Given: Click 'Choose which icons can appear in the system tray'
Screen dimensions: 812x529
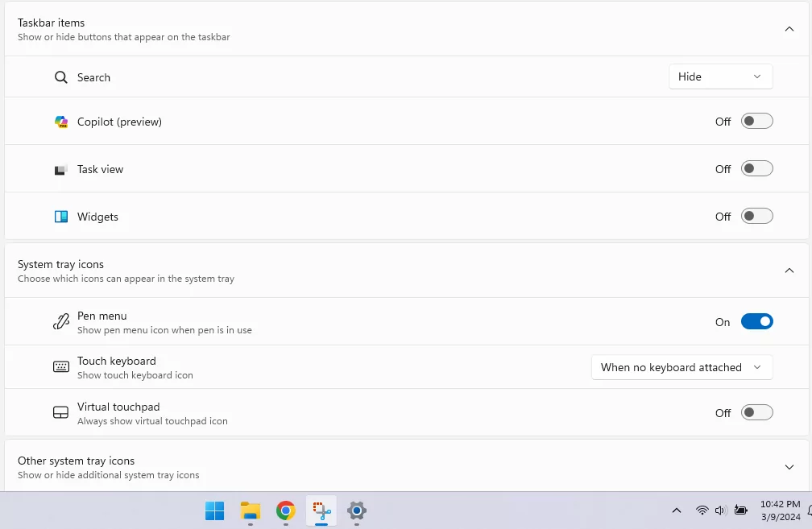Looking at the screenshot, I should coord(126,279).
